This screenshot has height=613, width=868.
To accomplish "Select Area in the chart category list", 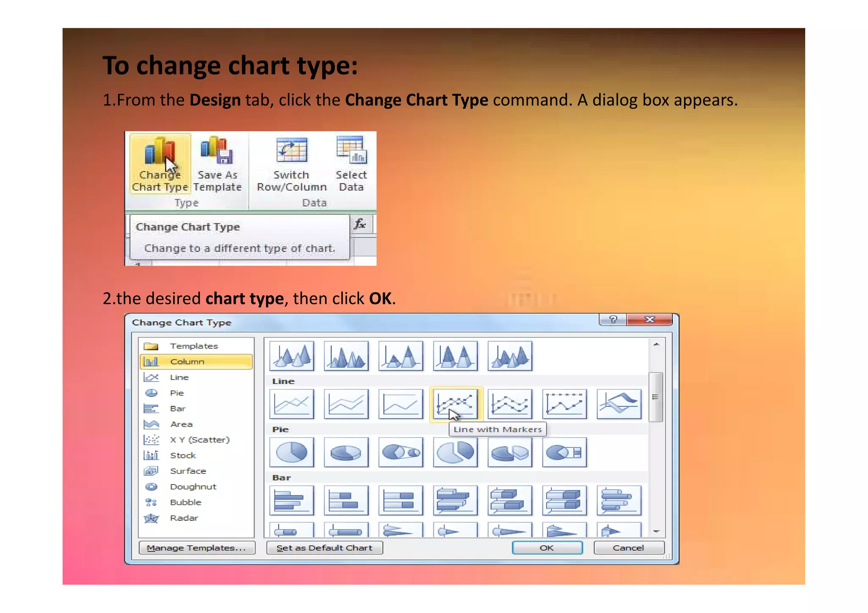I will (x=196, y=424).
